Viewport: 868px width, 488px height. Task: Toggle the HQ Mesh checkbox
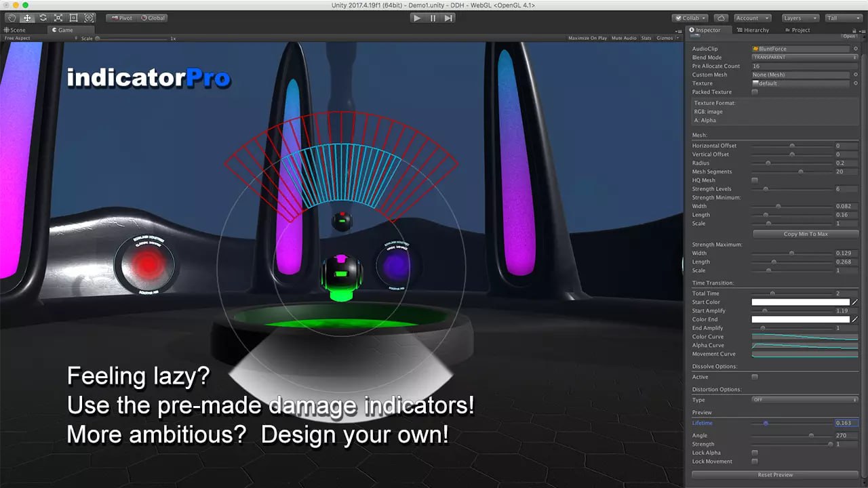coord(755,180)
